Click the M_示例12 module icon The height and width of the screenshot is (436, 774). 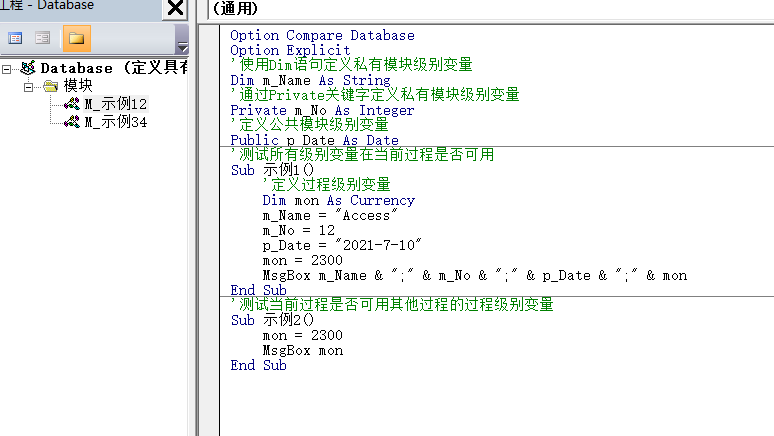pyautogui.click(x=72, y=104)
